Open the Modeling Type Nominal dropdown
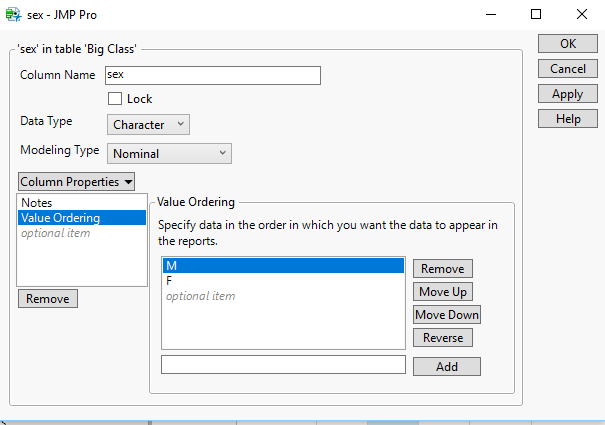This screenshot has width=605, height=425. click(x=169, y=154)
